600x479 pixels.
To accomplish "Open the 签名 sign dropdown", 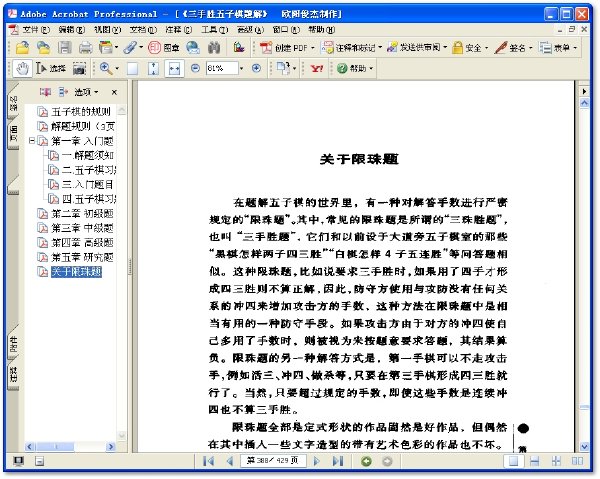I will [x=514, y=48].
